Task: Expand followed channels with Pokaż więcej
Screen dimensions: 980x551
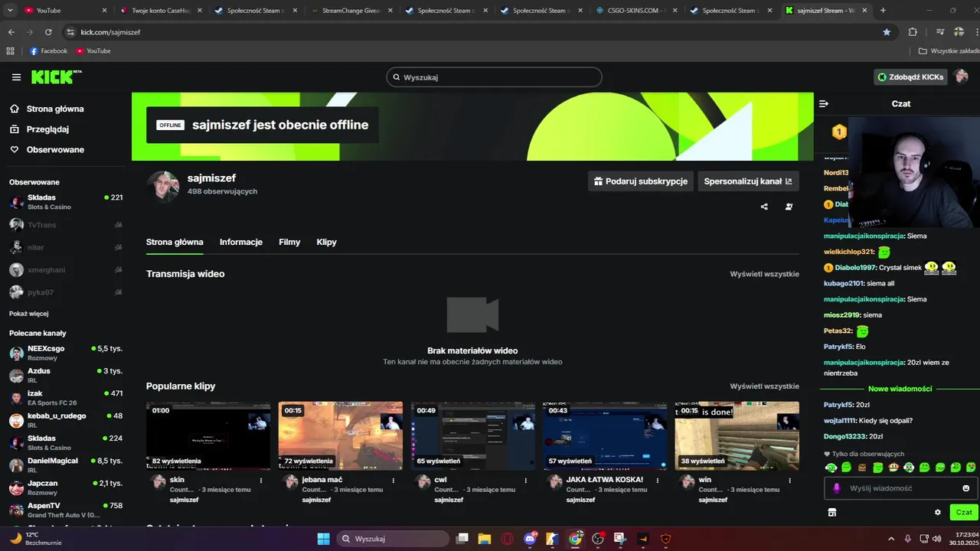Action: 29,314
